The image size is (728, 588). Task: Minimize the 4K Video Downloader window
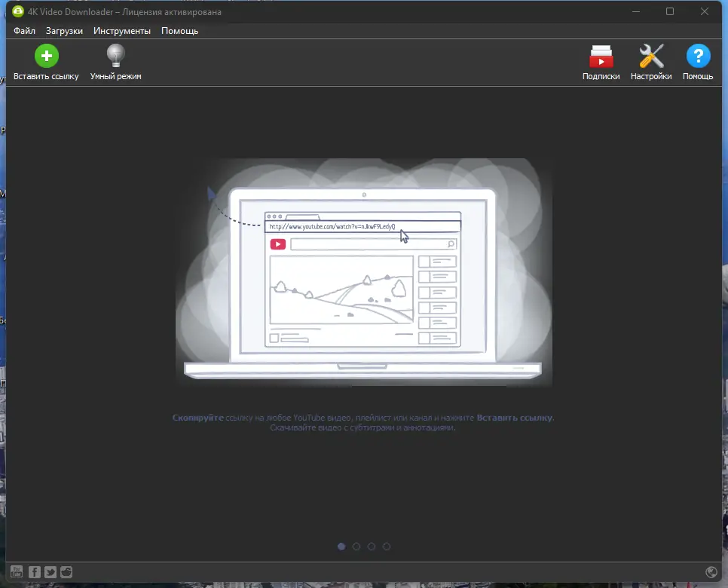(636, 11)
